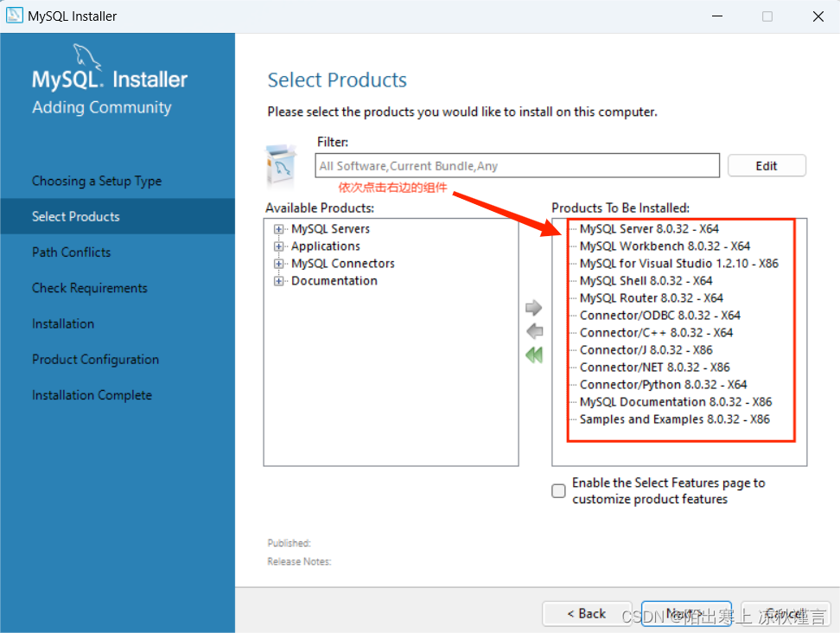Screen dimensions: 840x633
Task: Select Connector/NET 8.0.32 - X86
Action: [x=655, y=368]
